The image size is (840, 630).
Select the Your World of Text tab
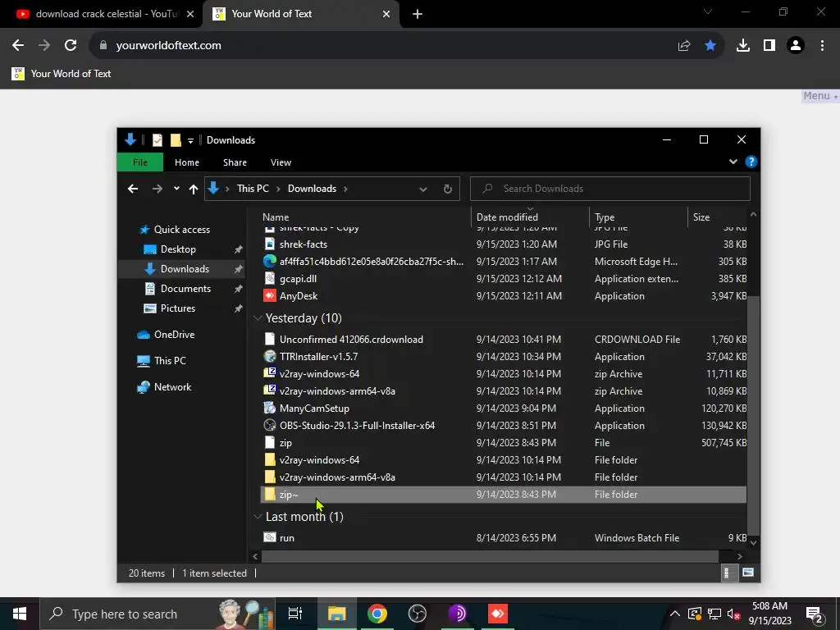(x=301, y=14)
